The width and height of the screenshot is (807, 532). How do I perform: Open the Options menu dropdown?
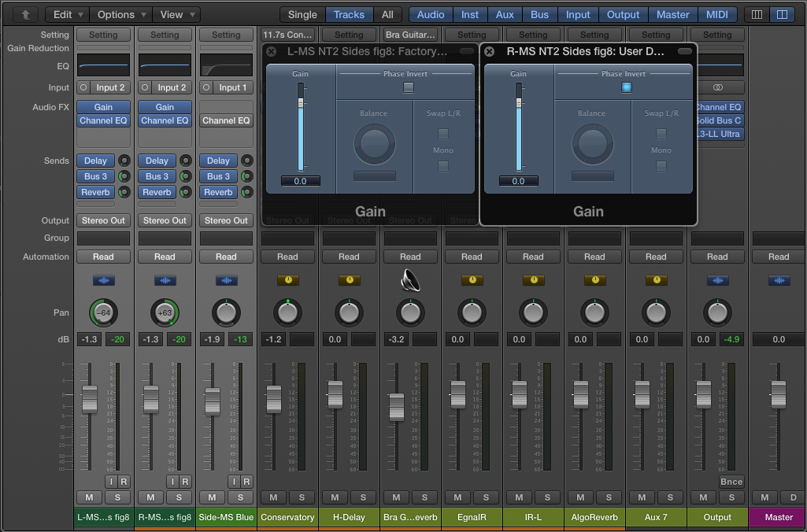click(x=122, y=15)
